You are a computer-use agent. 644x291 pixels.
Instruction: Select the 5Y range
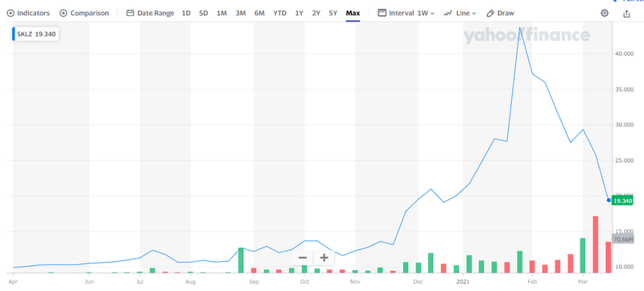tap(332, 13)
